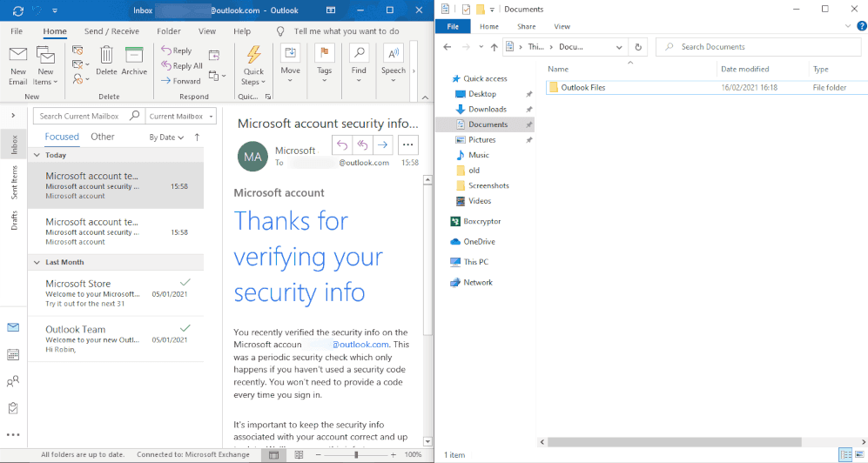Image resolution: width=868 pixels, height=463 pixels.
Task: Forward the message from the ribbon
Action: (x=180, y=81)
